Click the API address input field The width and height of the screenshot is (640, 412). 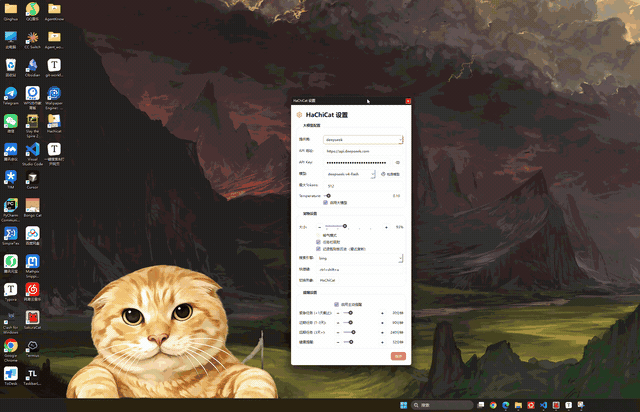[x=363, y=151]
